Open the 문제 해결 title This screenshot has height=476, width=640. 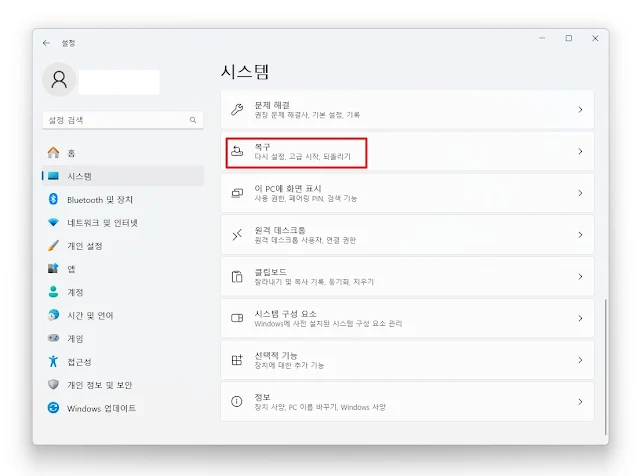click(272, 105)
